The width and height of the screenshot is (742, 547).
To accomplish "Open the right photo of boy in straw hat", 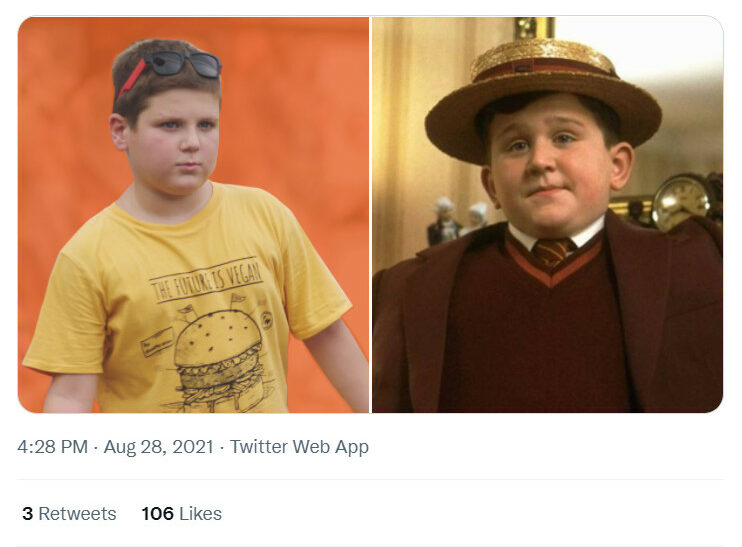I will click(548, 215).
